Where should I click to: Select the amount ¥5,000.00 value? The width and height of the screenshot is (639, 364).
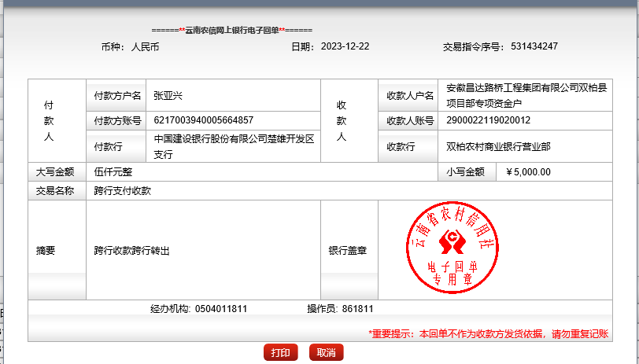click(528, 172)
